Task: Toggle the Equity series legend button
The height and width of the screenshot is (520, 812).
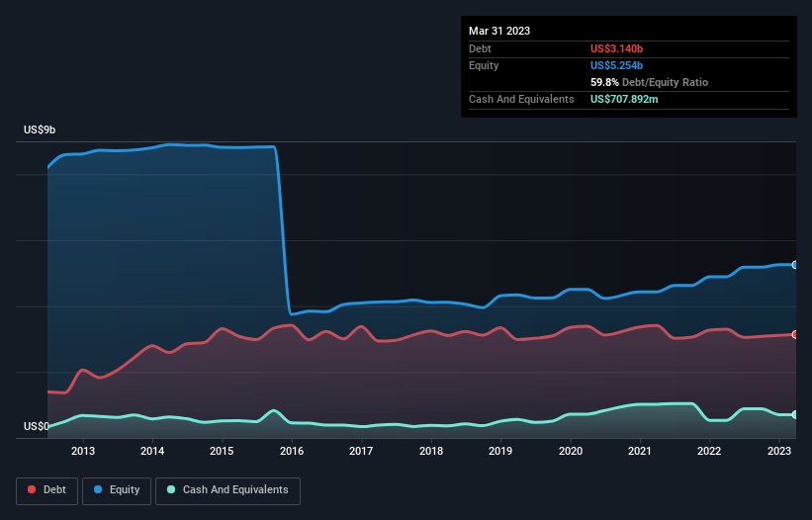Action: 117,490
